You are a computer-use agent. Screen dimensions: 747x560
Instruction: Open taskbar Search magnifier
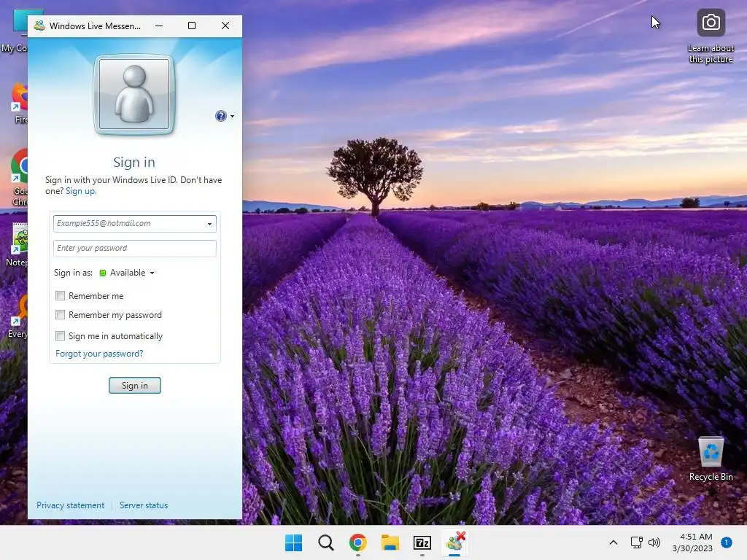point(326,542)
